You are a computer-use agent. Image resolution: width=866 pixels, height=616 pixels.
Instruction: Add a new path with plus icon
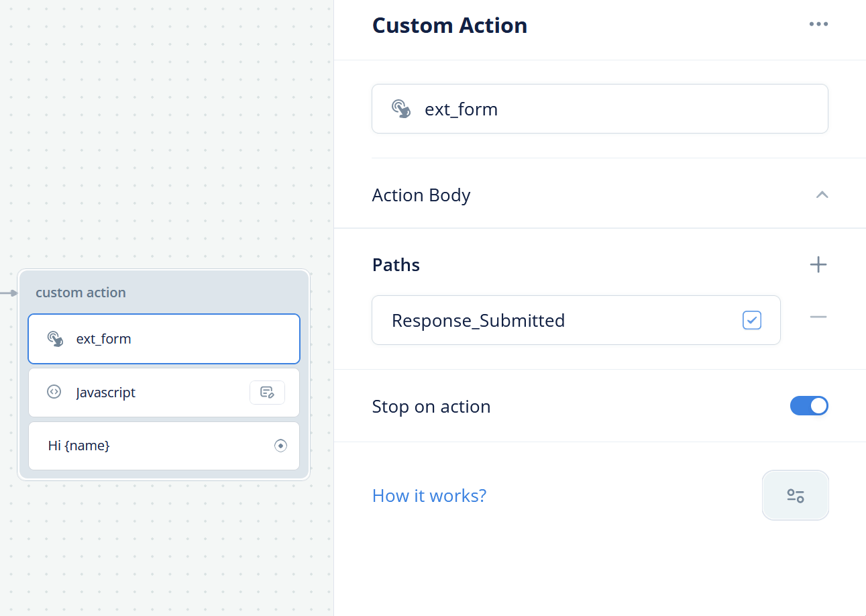(818, 264)
